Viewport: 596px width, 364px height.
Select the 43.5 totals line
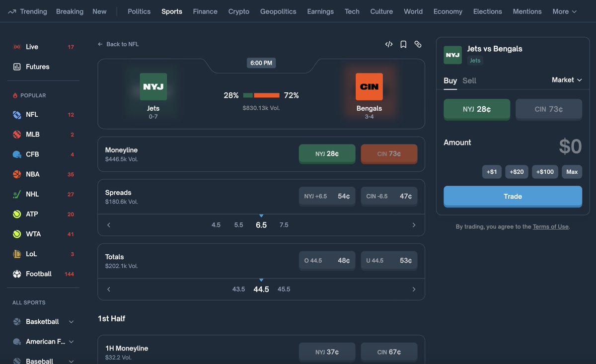coord(239,289)
